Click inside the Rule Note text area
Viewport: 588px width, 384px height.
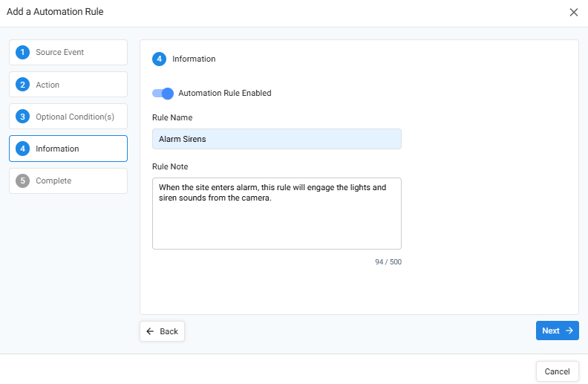(277, 213)
